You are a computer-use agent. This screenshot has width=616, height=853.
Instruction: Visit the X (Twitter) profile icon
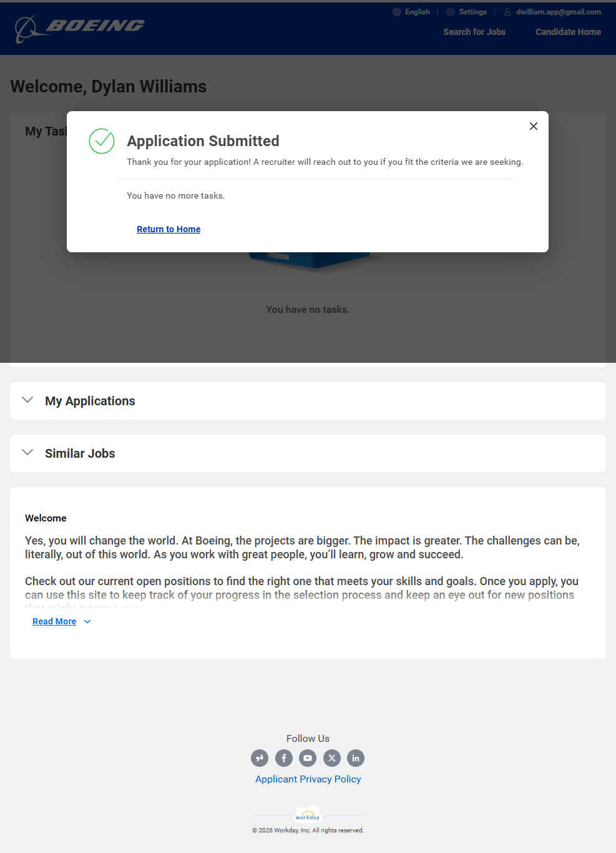(x=332, y=758)
